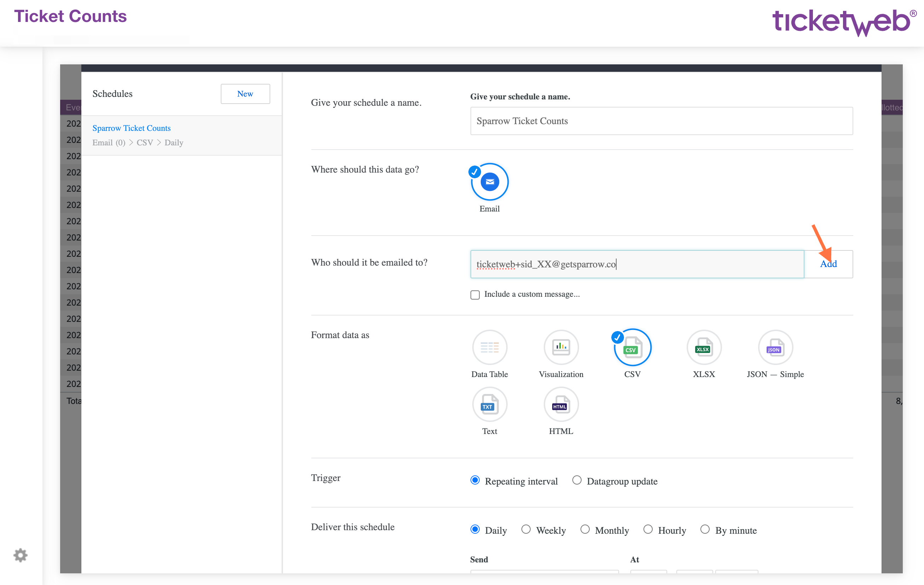Select the CSV format icon

click(x=633, y=347)
